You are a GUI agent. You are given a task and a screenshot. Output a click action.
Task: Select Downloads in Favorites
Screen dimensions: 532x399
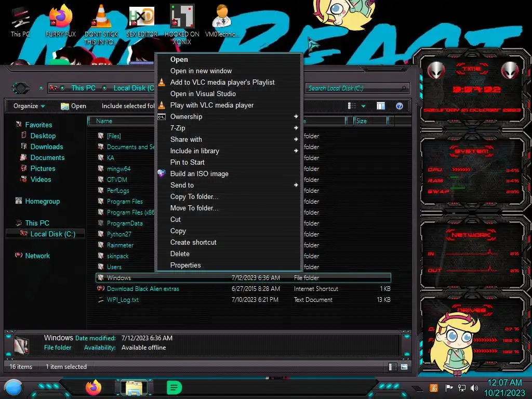(x=46, y=147)
